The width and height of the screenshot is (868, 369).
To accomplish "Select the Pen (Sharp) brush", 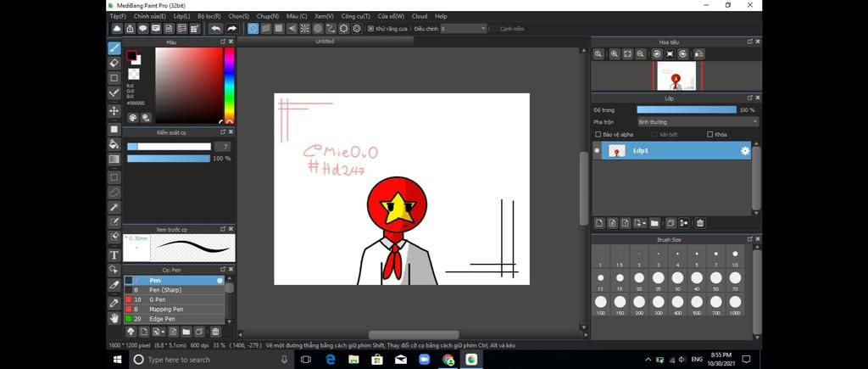I will pos(174,290).
